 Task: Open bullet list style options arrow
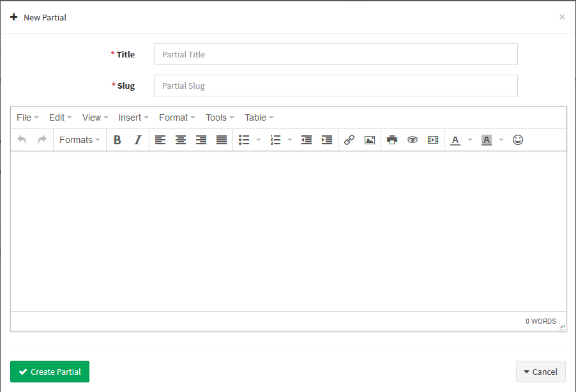click(x=258, y=140)
